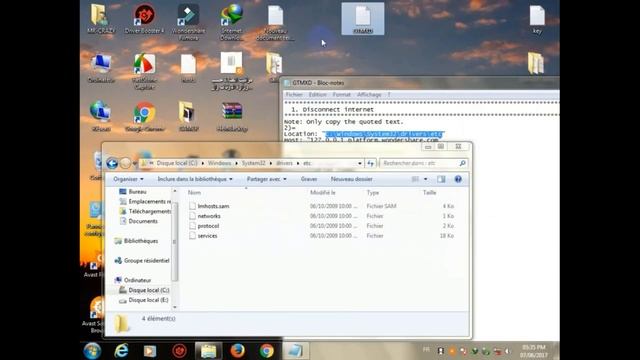This screenshot has height=360, width=640.
Task: Open the Affichage menu in Bloc-notes
Action: click(369, 95)
